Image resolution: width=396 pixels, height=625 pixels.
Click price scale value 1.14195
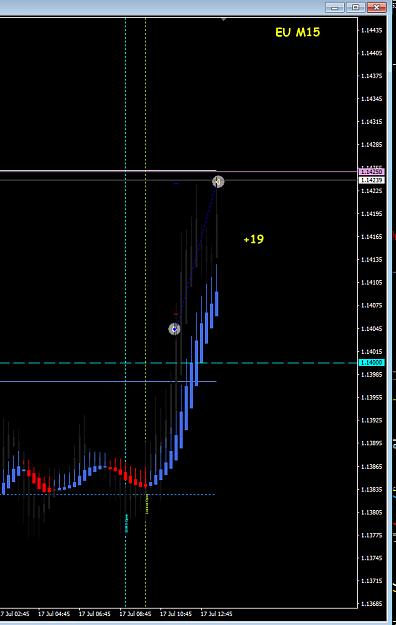point(371,214)
